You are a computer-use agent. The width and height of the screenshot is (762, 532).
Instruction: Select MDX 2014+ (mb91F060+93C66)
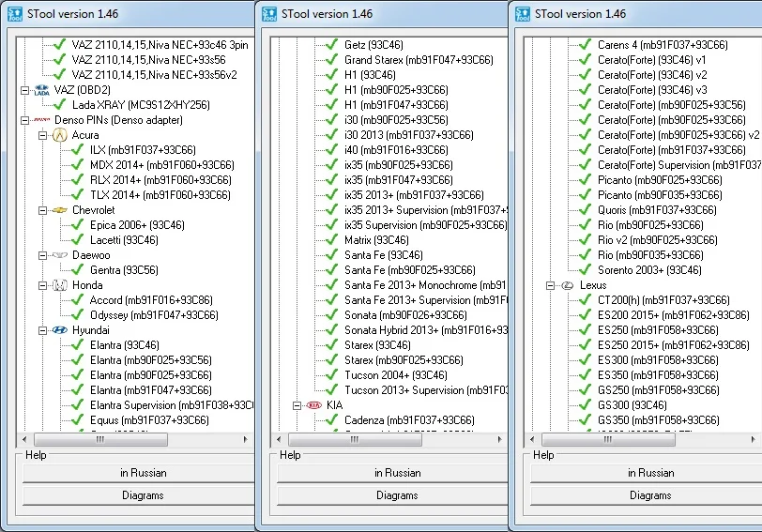coord(162,165)
